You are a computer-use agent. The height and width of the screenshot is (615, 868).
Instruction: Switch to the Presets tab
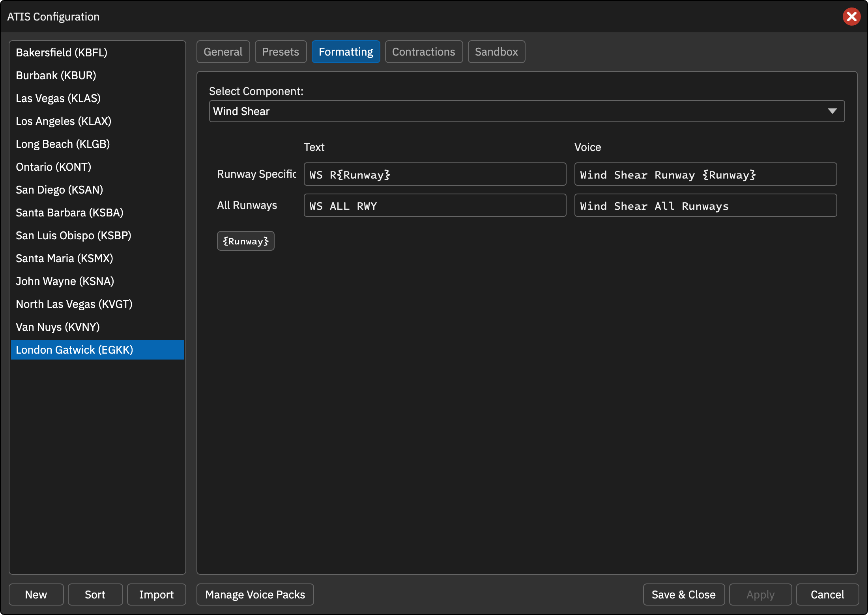pos(281,52)
